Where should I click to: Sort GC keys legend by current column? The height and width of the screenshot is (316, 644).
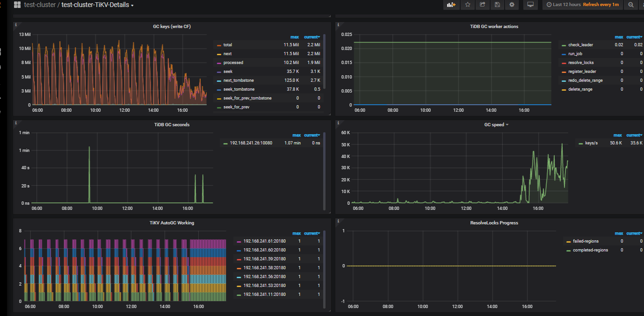[x=312, y=37]
